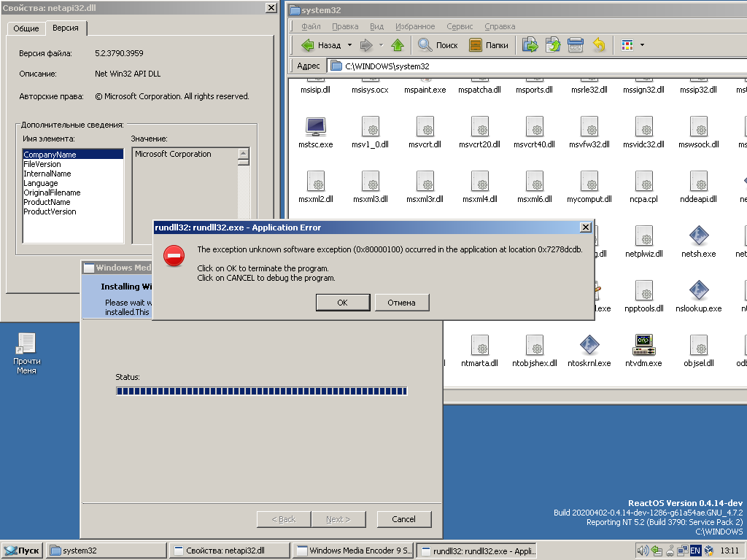Image resolution: width=747 pixels, height=560 pixels.
Task: Cancel the Windows Media Encoder installation
Action: pos(404,519)
